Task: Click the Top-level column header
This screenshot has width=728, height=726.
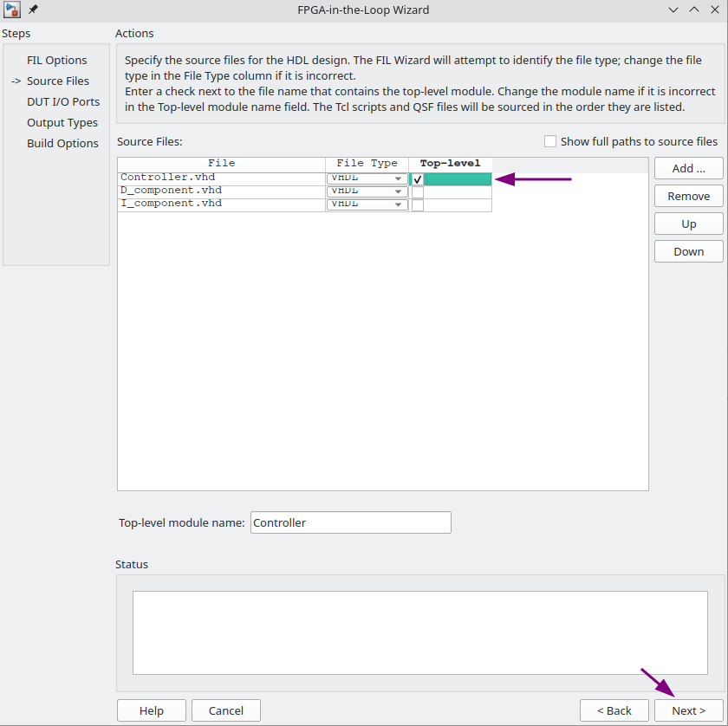Action: coord(451,164)
